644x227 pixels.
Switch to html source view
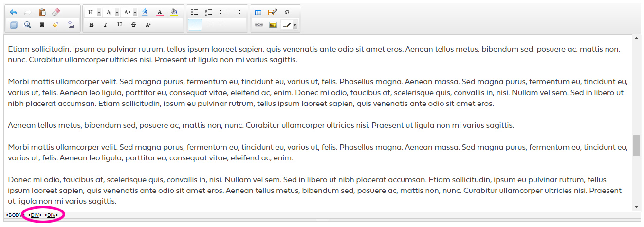click(70, 25)
